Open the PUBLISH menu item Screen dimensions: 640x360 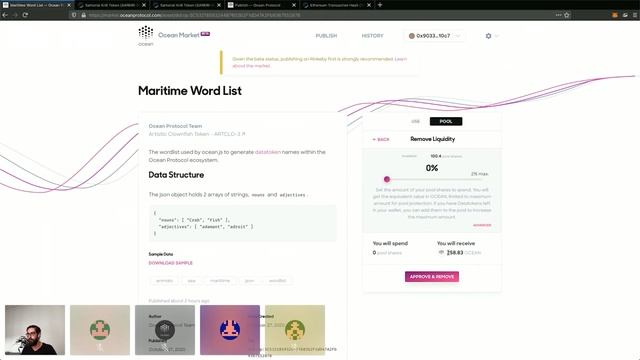(326, 36)
